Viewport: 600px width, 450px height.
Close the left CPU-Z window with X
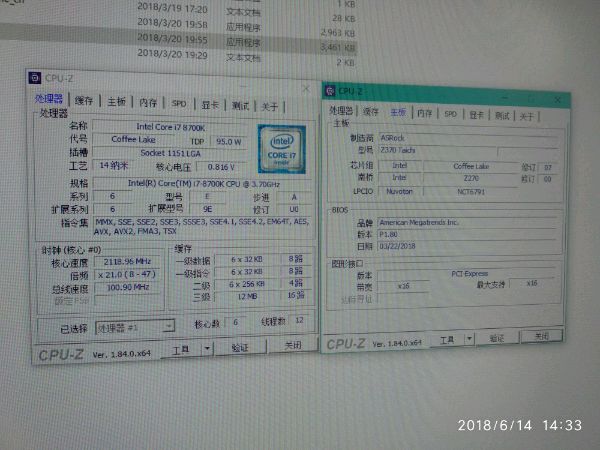pyautogui.click(x=306, y=89)
